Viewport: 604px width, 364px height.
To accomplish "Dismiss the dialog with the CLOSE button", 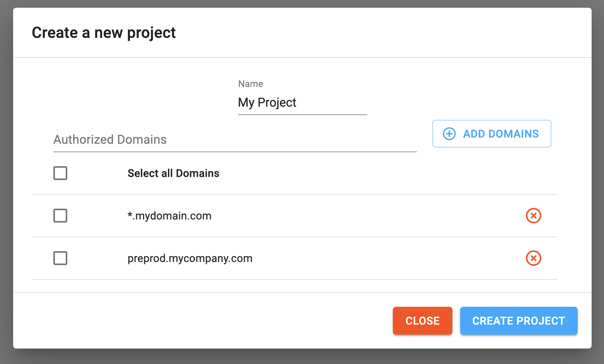I will click(422, 321).
